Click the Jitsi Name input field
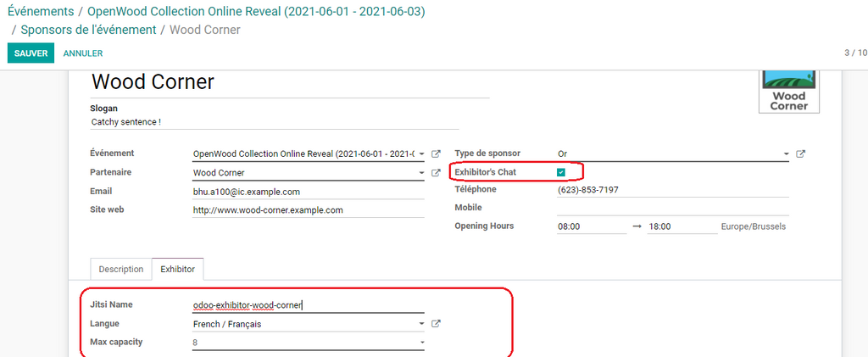 (307, 304)
